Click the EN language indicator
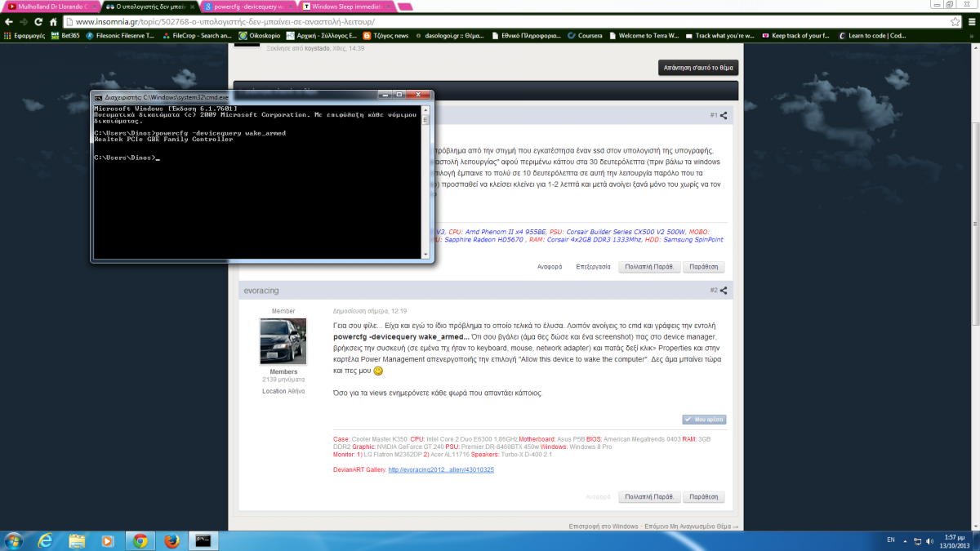This screenshot has width=980, height=551. click(x=890, y=540)
